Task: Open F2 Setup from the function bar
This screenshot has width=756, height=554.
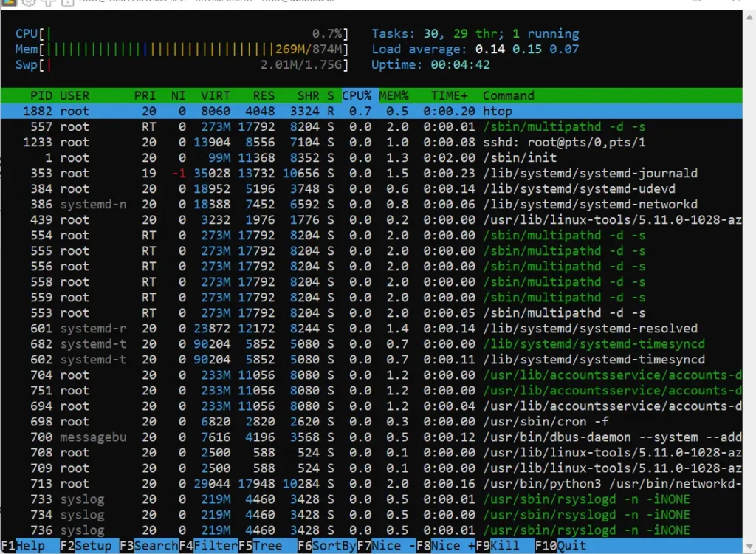Action: pos(86,546)
